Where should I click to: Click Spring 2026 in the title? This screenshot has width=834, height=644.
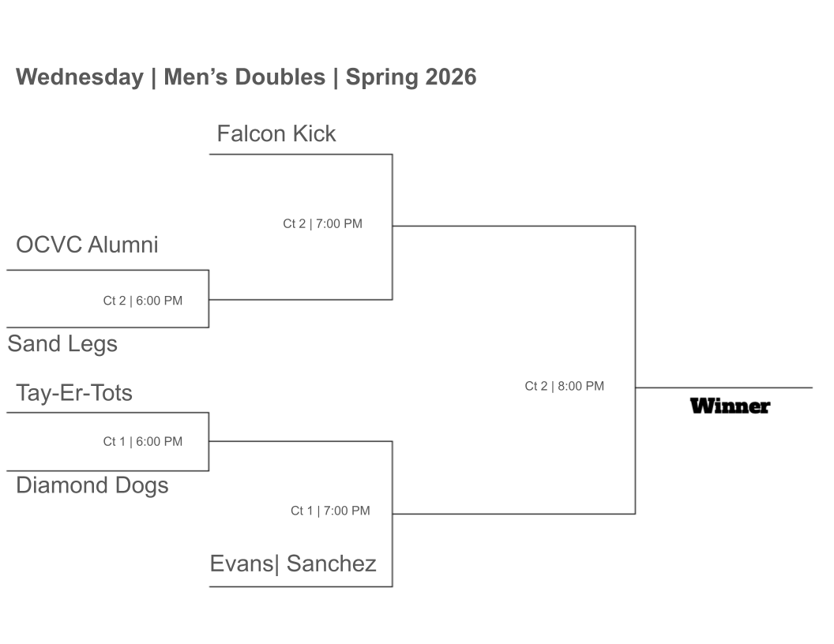(411, 77)
